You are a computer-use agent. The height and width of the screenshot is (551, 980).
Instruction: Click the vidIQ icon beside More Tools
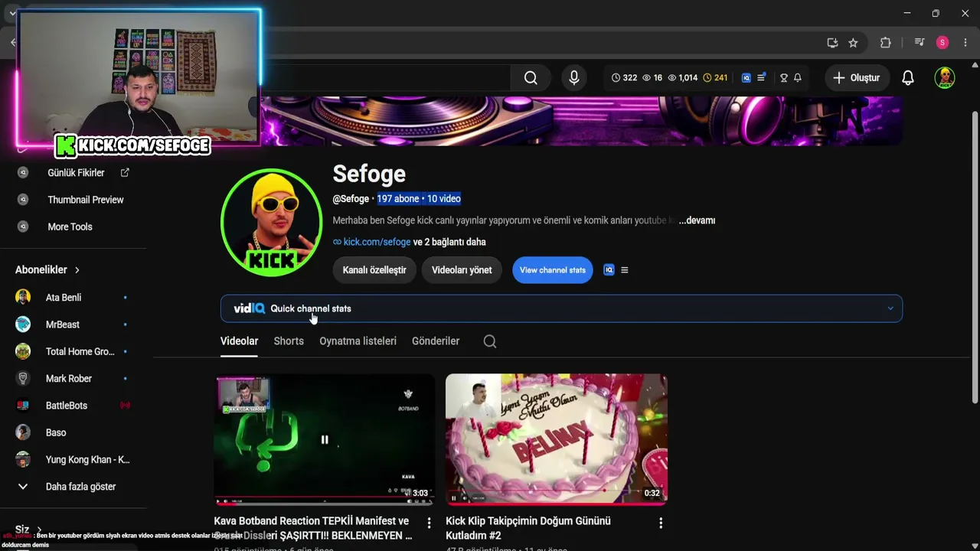(x=23, y=227)
